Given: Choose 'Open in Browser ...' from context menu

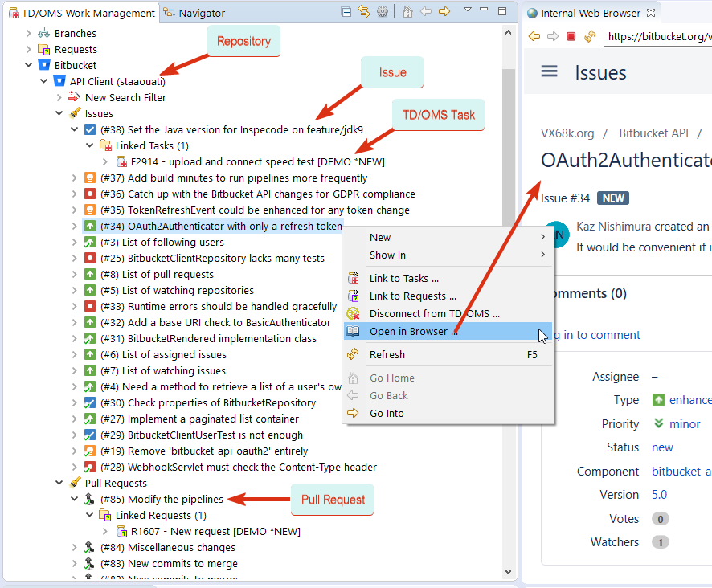Looking at the screenshot, I should (x=413, y=332).
